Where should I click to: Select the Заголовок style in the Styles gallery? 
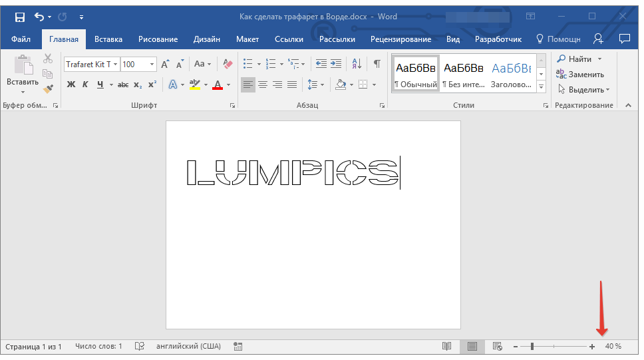(x=511, y=73)
